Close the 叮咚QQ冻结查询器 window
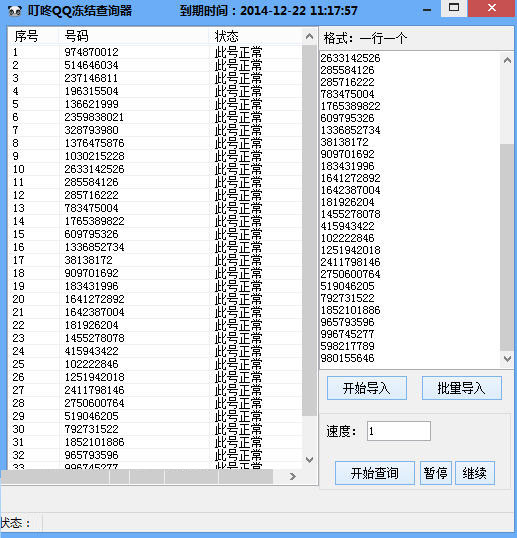Screen dimensions: 517x538 pyautogui.click(x=492, y=8)
